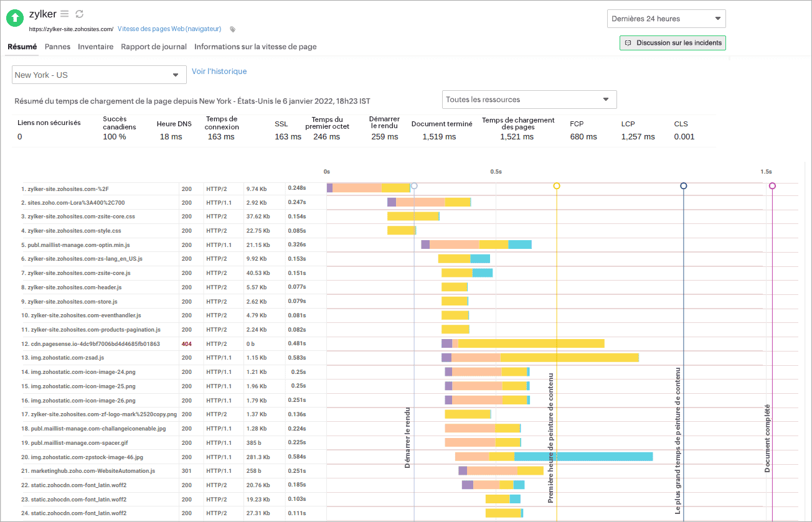Open the Toutes les ressources filter dropdown

click(x=529, y=99)
